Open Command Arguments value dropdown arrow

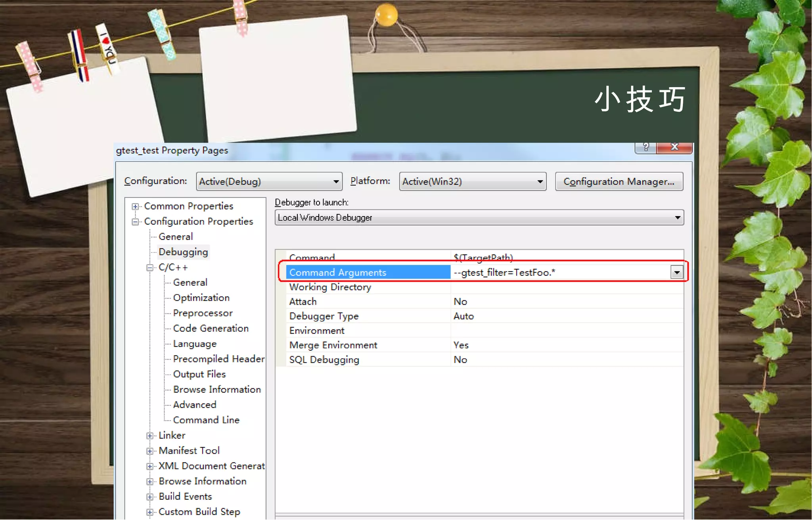677,273
